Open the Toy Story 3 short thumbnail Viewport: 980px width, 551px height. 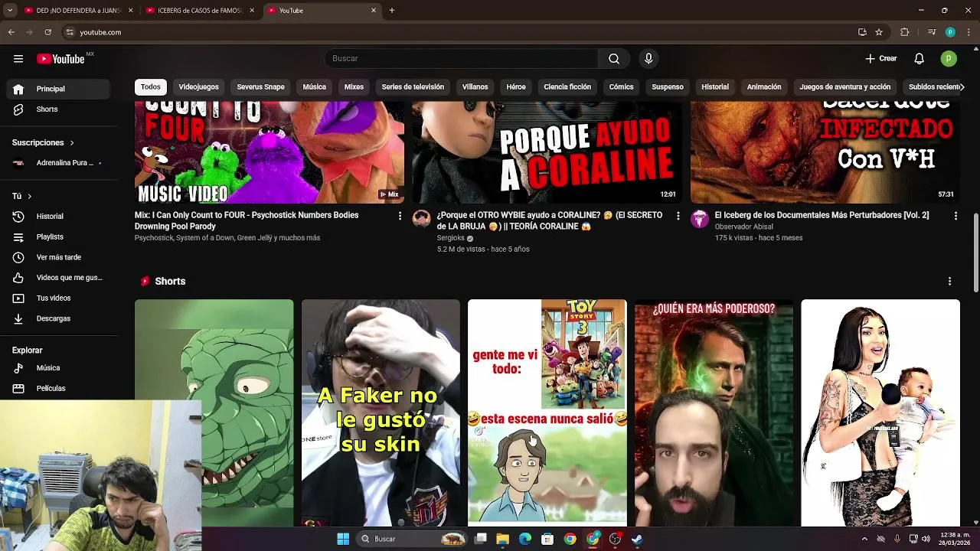pos(547,412)
